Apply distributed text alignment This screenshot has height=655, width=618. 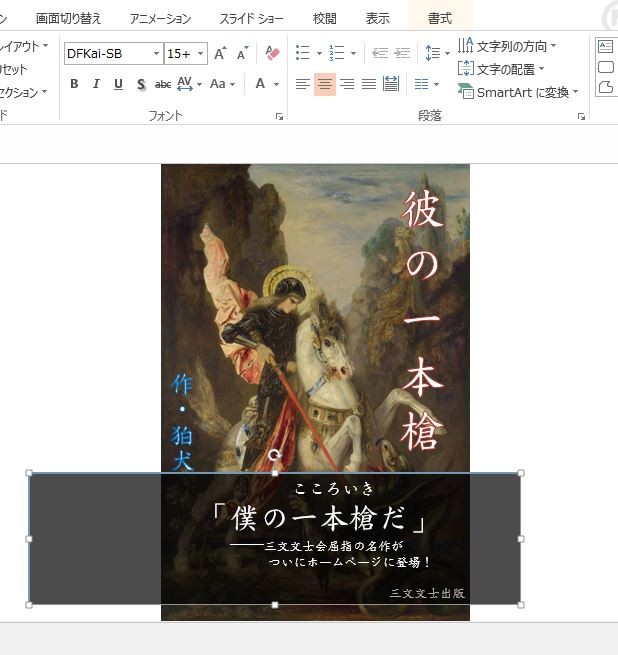pyautogui.click(x=391, y=84)
